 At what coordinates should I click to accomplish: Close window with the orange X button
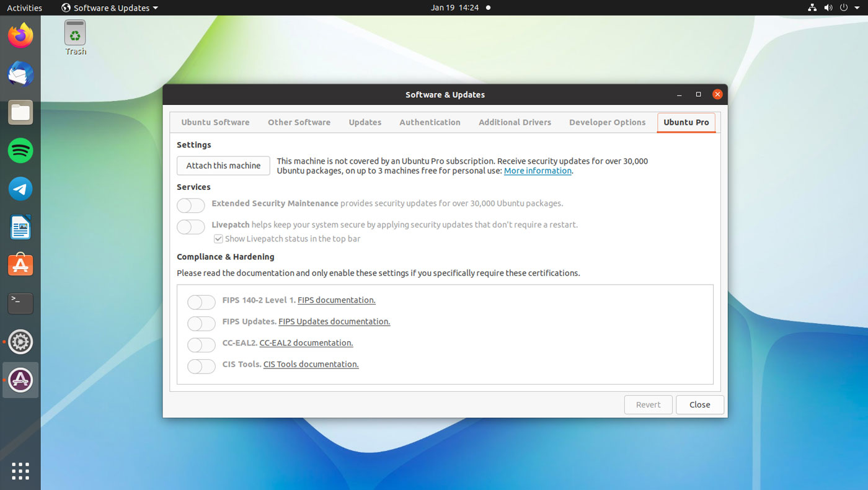[717, 94]
